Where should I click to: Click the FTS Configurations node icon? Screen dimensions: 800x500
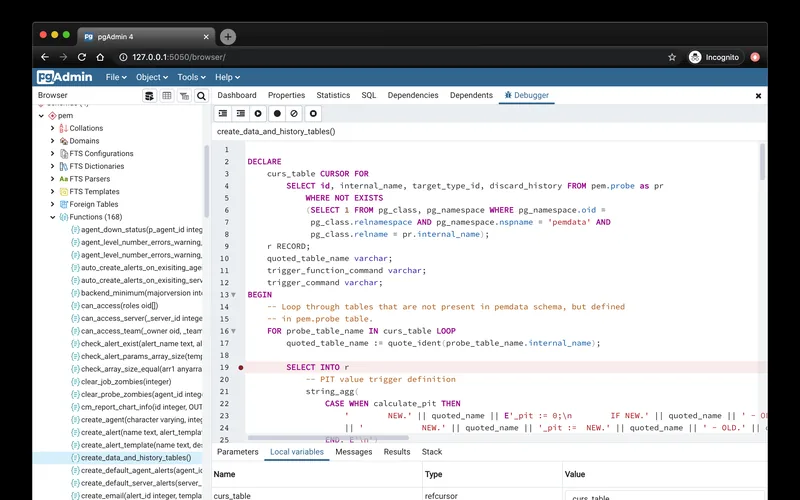point(64,154)
